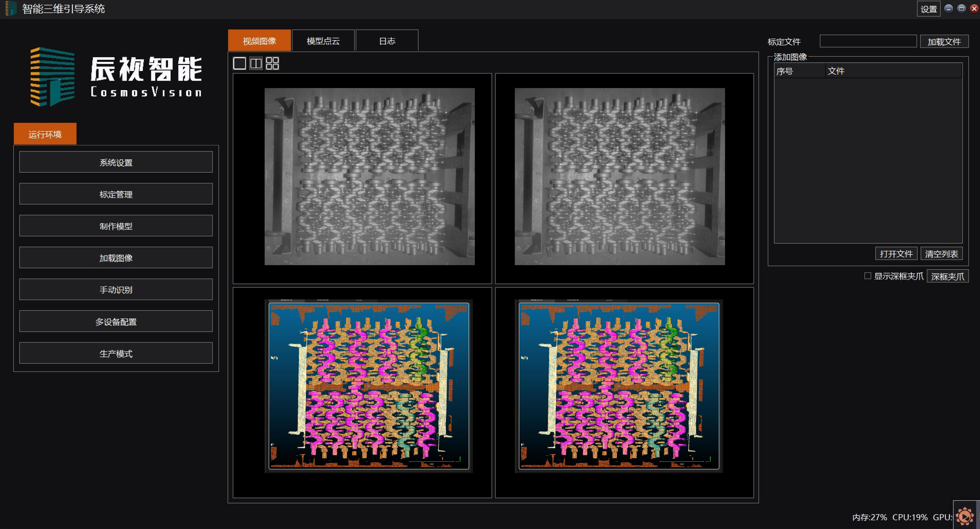Select the top-left grayscale camera image
The image size is (980, 529).
369,176
